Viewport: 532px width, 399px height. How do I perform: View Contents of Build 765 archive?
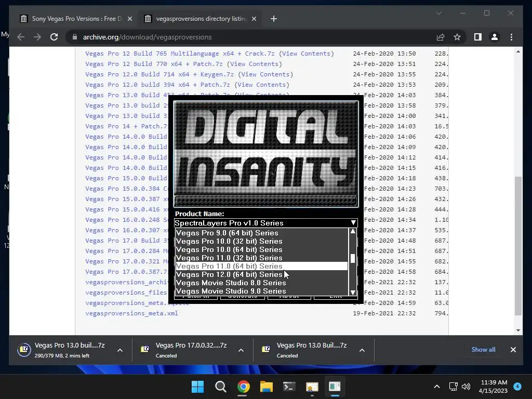coord(307,54)
